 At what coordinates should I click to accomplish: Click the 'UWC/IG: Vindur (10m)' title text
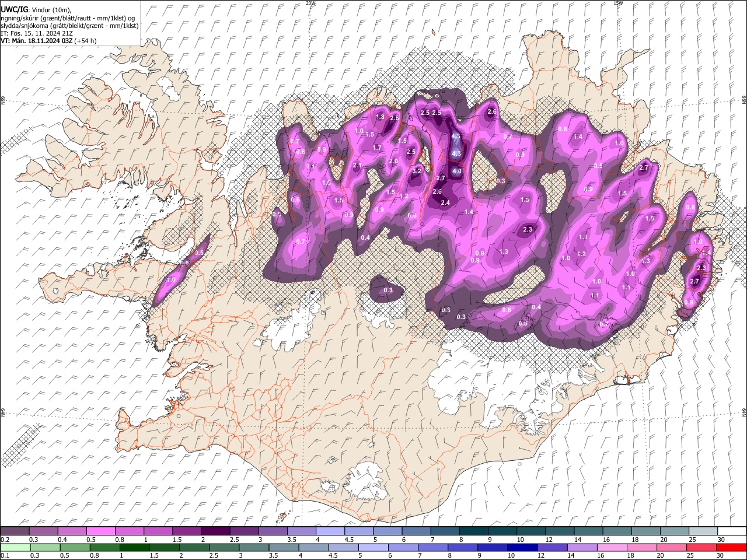(x=36, y=9)
